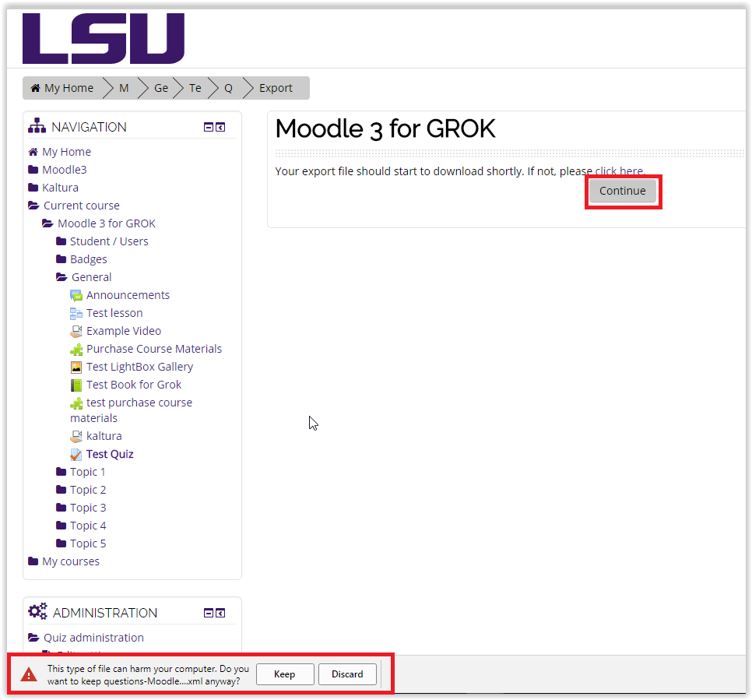Click the Navigation block sitemap icon

pos(37,126)
